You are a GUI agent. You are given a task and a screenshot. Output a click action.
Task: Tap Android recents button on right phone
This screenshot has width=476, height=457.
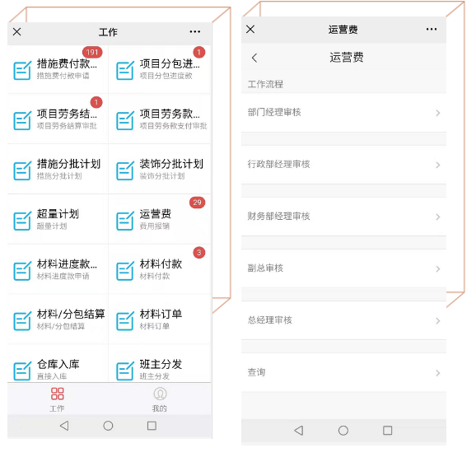click(387, 431)
